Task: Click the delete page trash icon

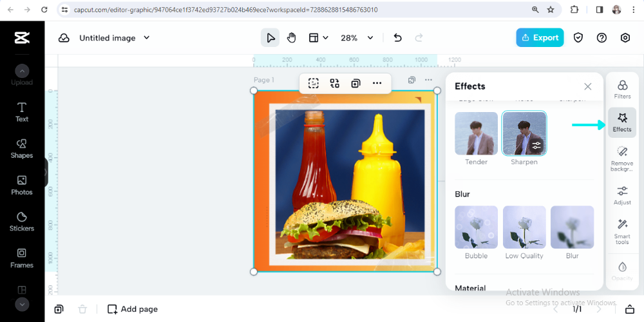Action: (x=82, y=309)
